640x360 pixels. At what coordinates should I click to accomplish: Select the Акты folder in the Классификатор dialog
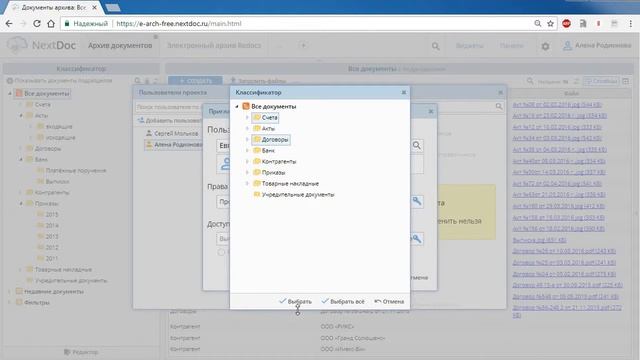264,129
